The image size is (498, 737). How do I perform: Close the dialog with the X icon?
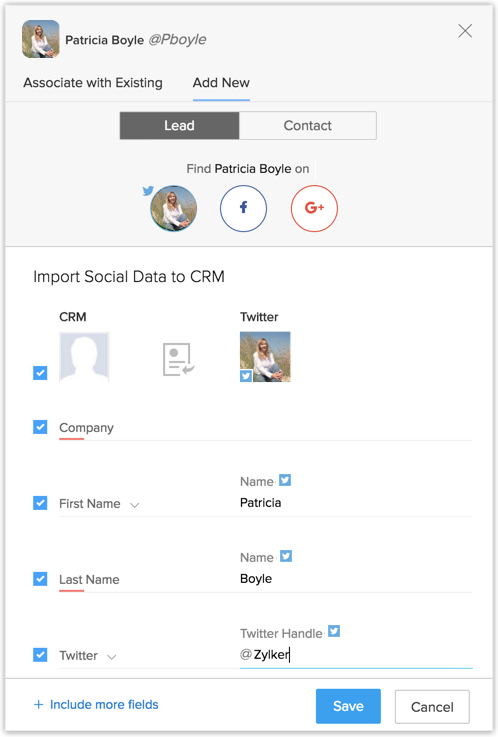point(465,31)
